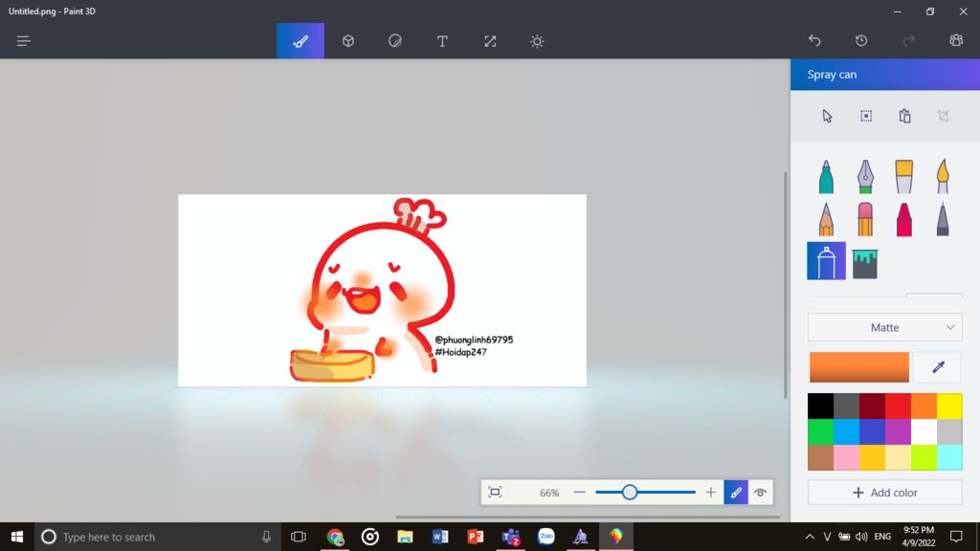This screenshot has width=980, height=551.
Task: Select the Pencil tool
Action: 826,219
